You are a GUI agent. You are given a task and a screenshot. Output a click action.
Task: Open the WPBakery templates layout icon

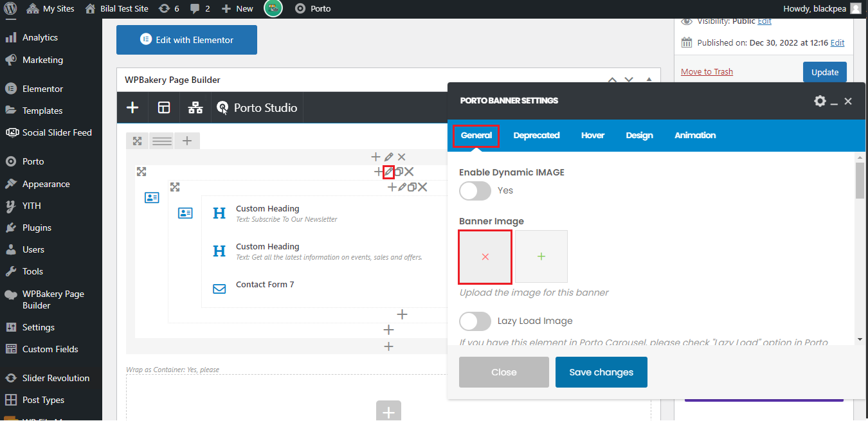164,107
